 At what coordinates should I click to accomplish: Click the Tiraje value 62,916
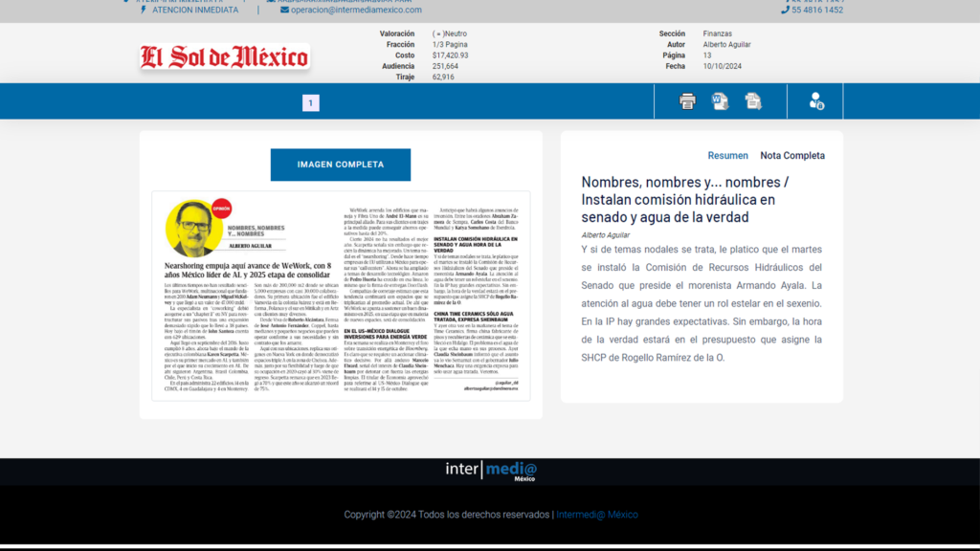click(x=443, y=77)
